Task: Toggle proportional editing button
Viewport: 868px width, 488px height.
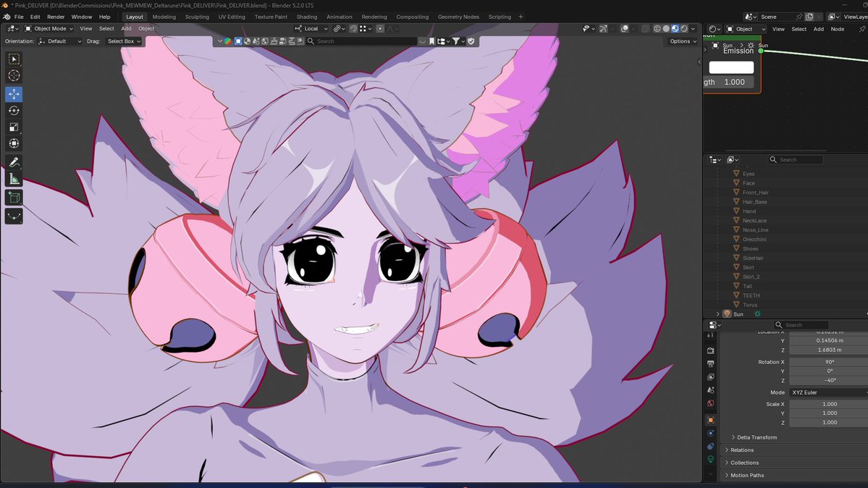Action: coord(380,29)
